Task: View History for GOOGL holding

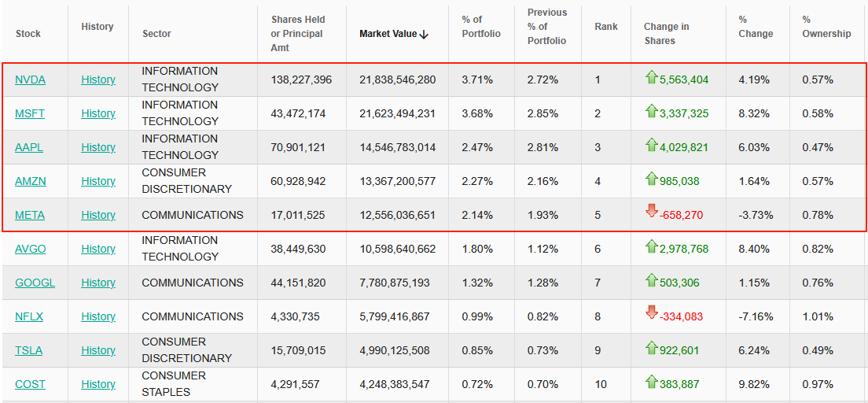Action: coord(98,283)
